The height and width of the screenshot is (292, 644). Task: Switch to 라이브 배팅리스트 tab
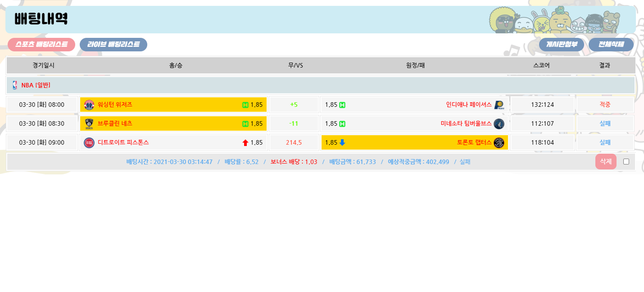[x=113, y=45]
